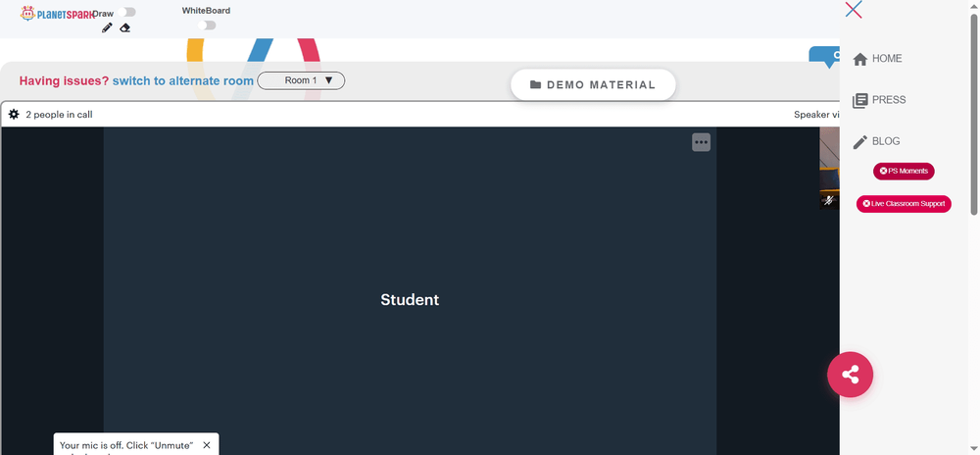Toggle the Draw switch
Screen dimensions: 980x455
coord(126,12)
